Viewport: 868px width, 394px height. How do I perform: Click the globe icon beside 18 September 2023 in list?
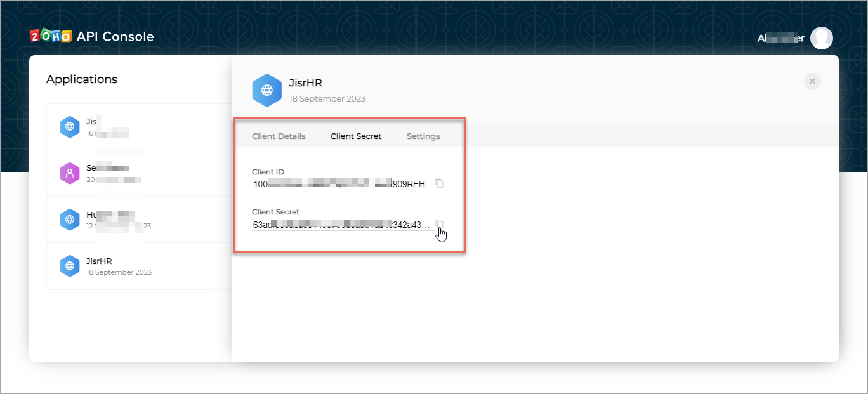tap(69, 266)
